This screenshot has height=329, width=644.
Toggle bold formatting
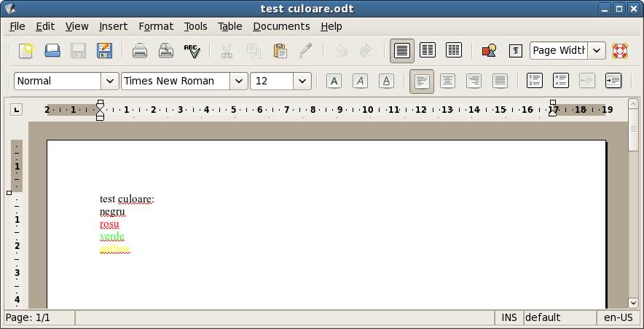334,81
